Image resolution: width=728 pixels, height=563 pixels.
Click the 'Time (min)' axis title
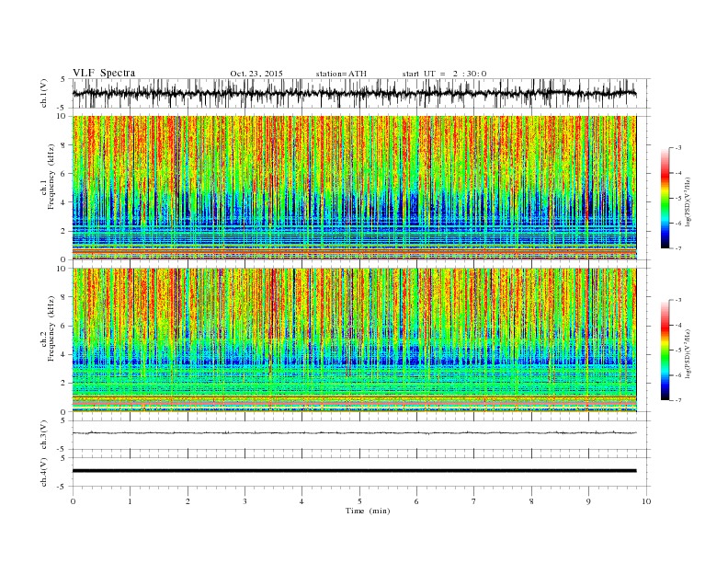point(368,511)
